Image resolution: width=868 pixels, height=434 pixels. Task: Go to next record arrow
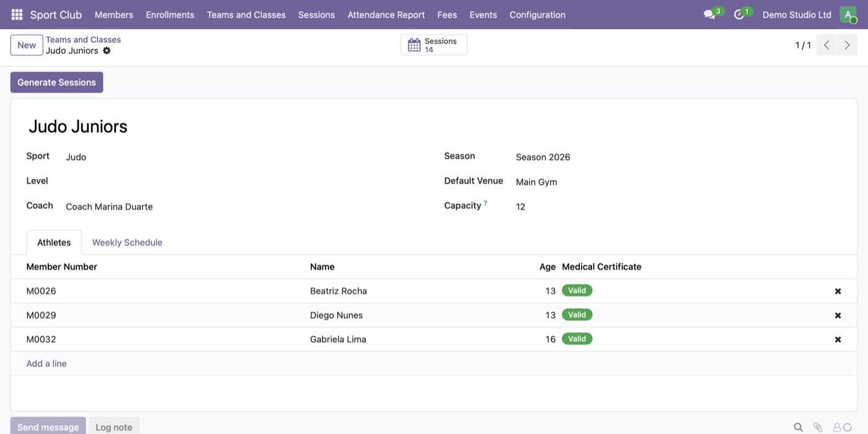pos(848,45)
